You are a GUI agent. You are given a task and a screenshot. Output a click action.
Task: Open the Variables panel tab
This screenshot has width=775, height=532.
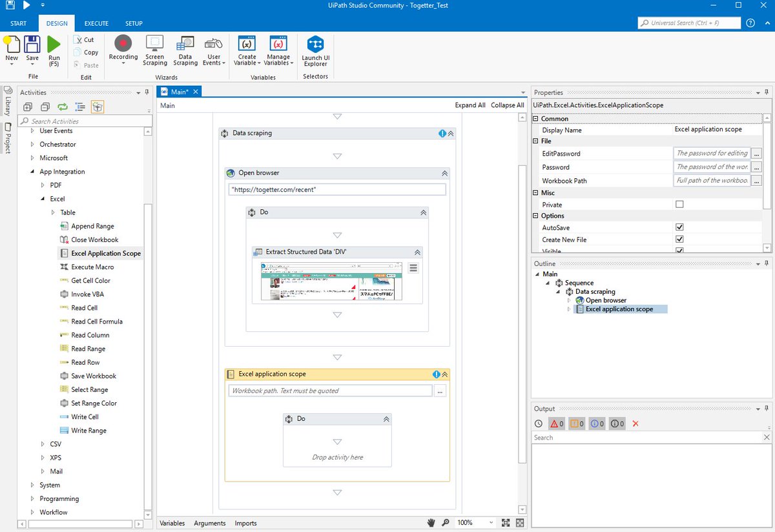point(172,523)
